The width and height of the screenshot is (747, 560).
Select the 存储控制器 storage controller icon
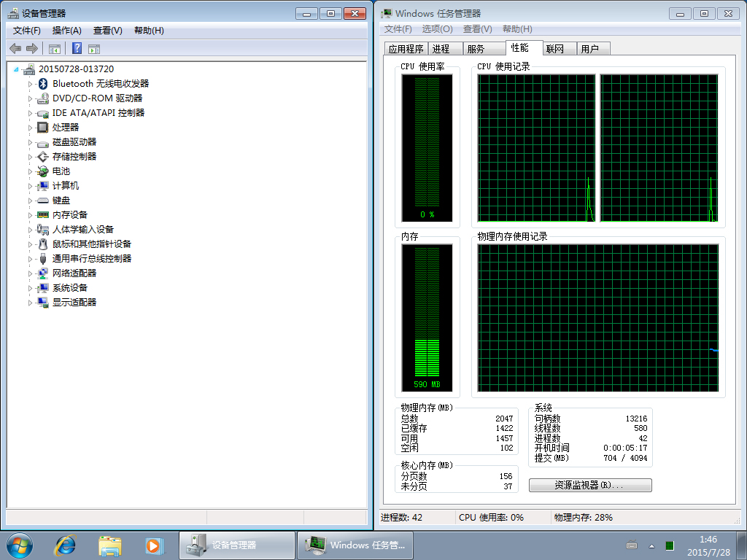43,157
